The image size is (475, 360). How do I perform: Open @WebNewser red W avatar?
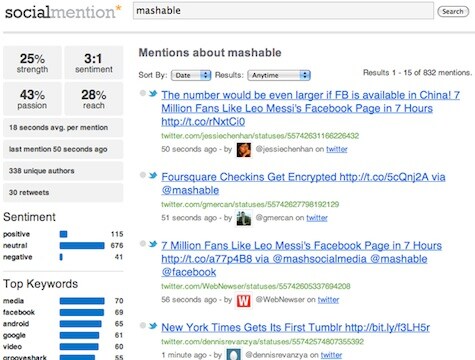pos(243,301)
